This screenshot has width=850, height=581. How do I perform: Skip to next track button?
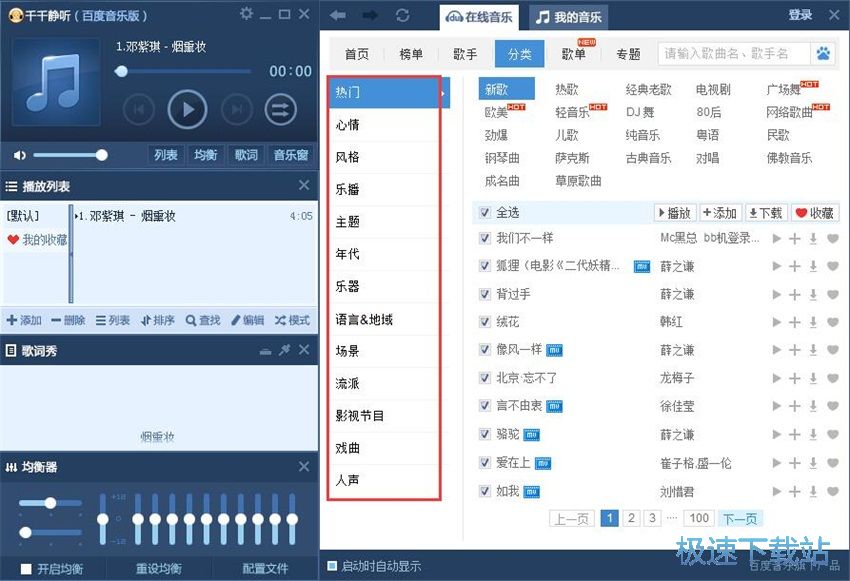[x=237, y=110]
